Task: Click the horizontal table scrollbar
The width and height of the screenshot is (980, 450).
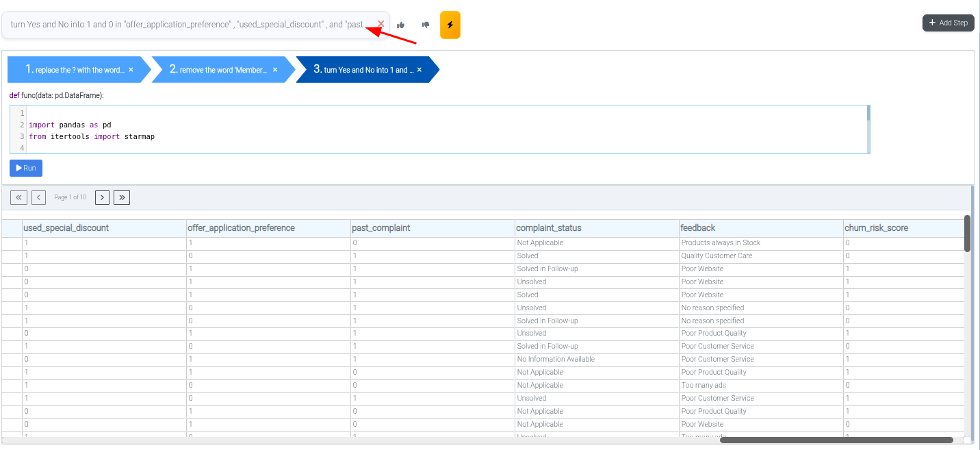Action: click(836, 440)
